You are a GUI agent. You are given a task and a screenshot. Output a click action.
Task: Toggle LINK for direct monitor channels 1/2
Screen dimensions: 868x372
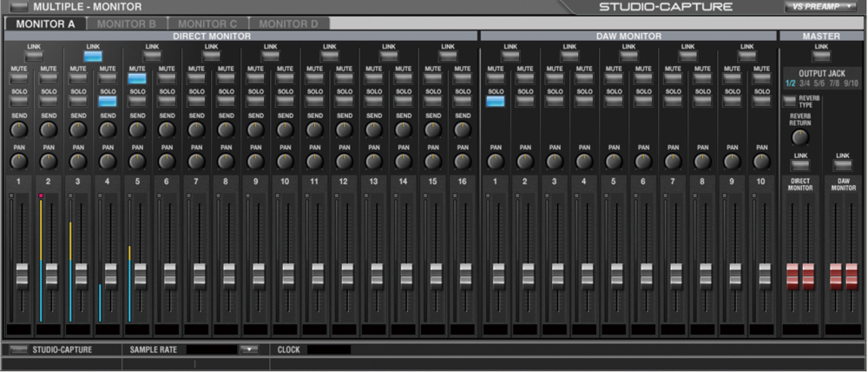(34, 56)
